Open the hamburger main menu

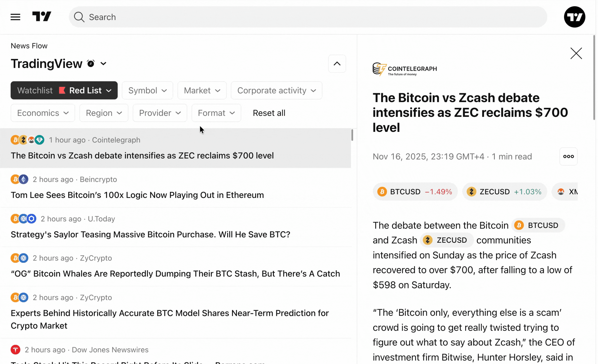pyautogui.click(x=15, y=17)
